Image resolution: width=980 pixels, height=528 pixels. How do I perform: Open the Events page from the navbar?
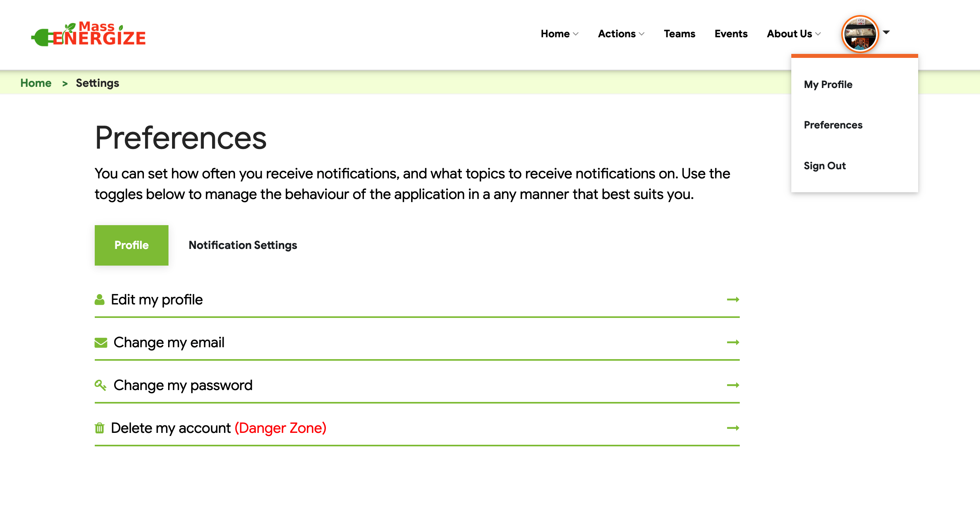731,34
